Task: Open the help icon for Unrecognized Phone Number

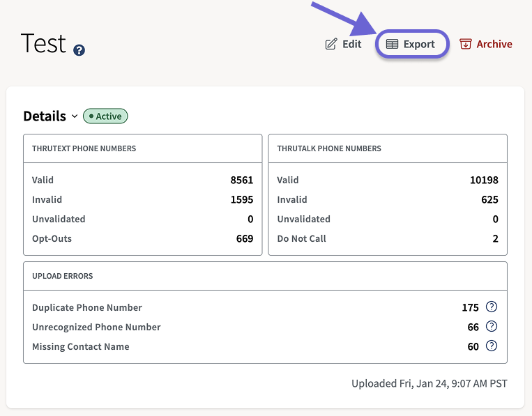Action: tap(492, 327)
